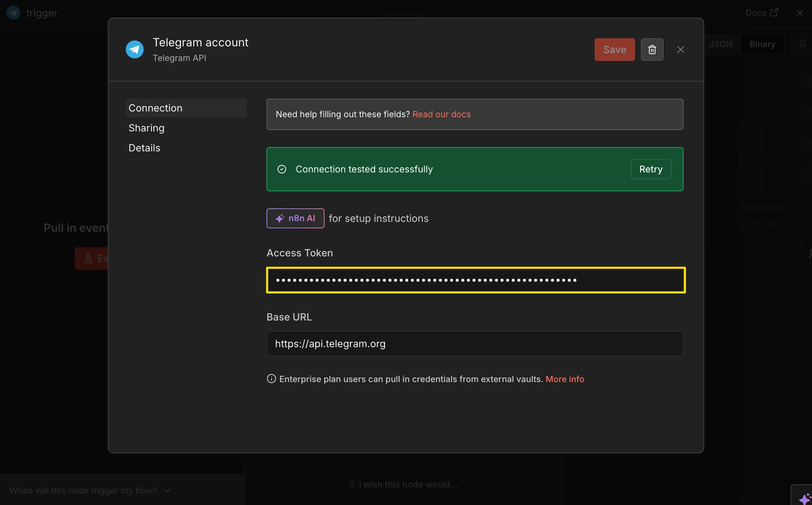Ask n8n AI for setup instructions

point(295,218)
